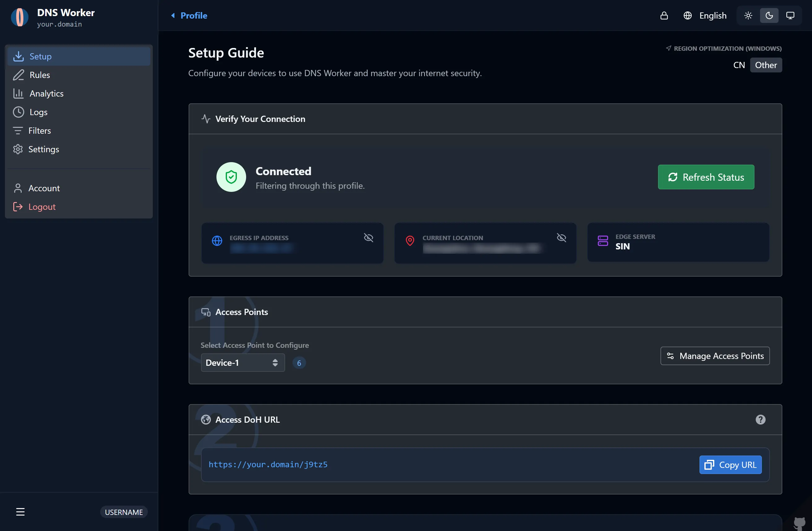Select CN region optimization

coord(739,65)
